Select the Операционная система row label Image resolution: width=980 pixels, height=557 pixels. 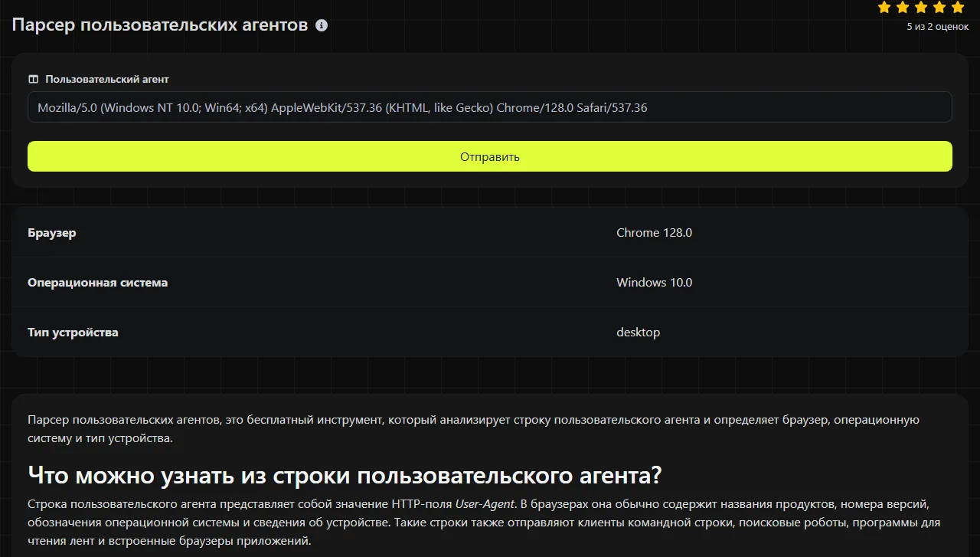[x=97, y=282]
